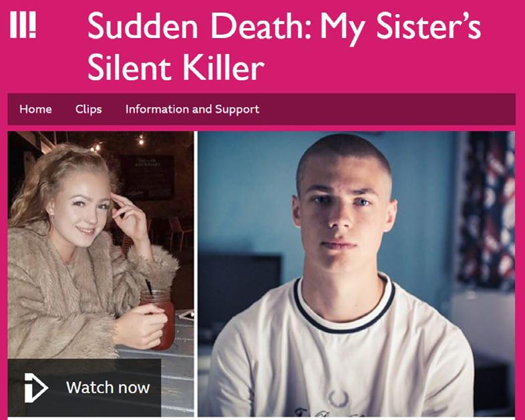Viewport: 525px width, 420px height.
Task: Click the Sudden Death programme title
Action: click(x=284, y=46)
